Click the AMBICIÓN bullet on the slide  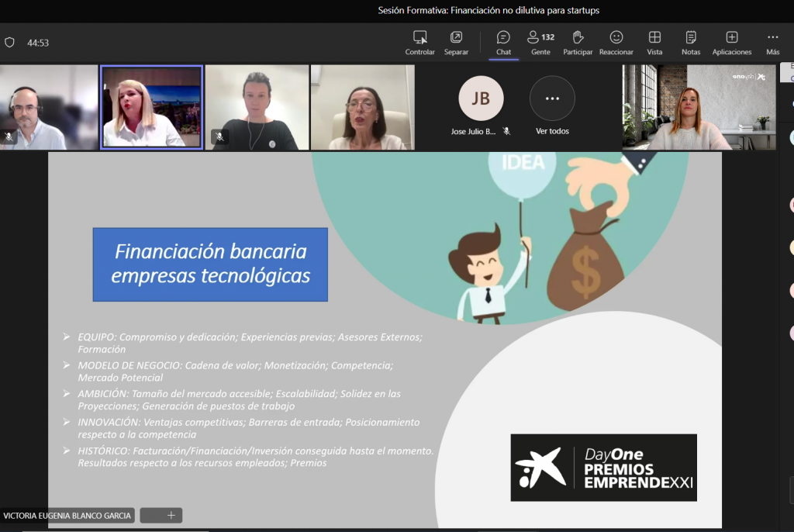pyautogui.click(x=239, y=399)
